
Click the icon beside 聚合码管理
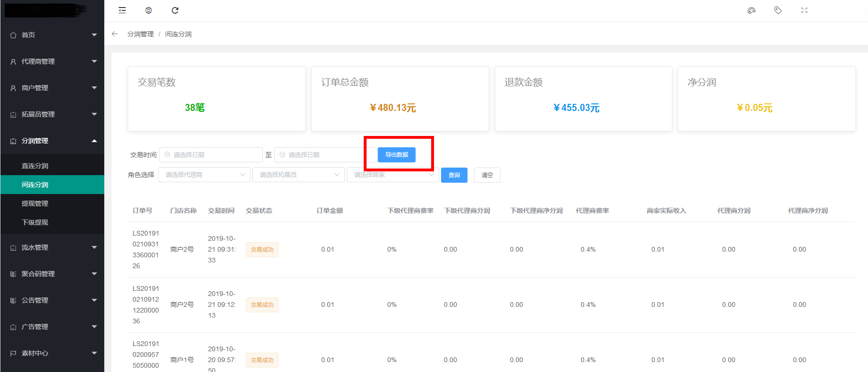pyautogui.click(x=13, y=274)
